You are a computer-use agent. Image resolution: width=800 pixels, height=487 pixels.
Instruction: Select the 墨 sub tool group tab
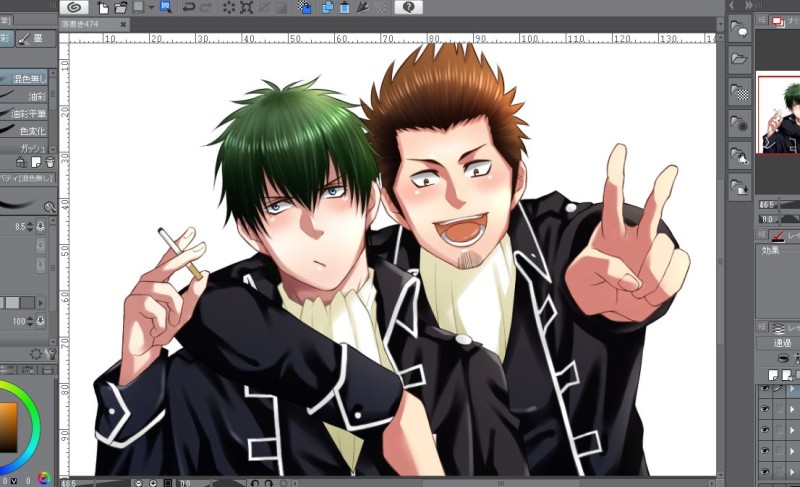35,38
